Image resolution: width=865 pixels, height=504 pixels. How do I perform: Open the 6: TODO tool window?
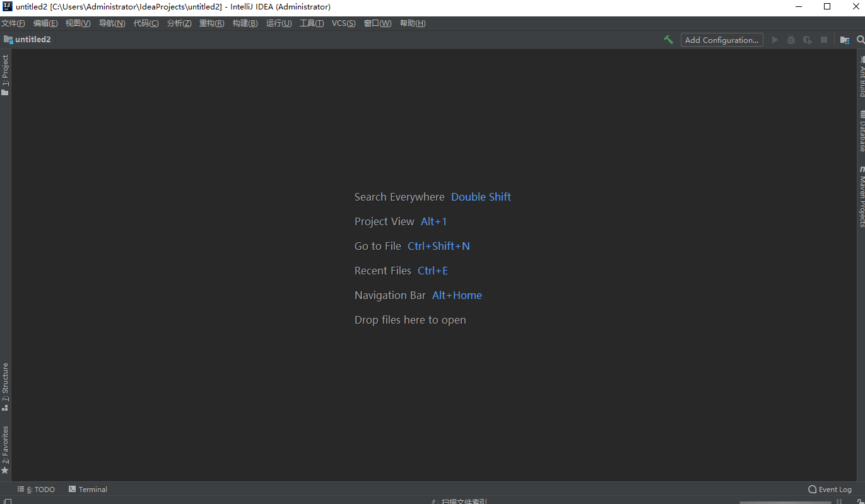pyautogui.click(x=37, y=489)
